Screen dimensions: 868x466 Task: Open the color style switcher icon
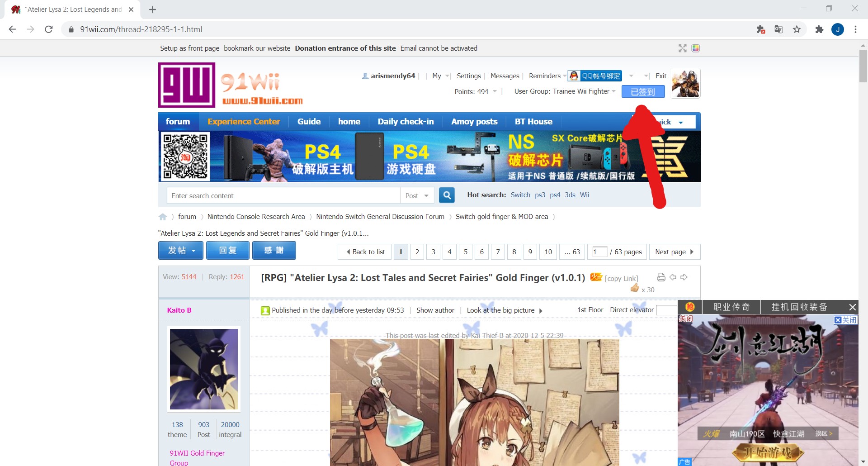point(696,48)
